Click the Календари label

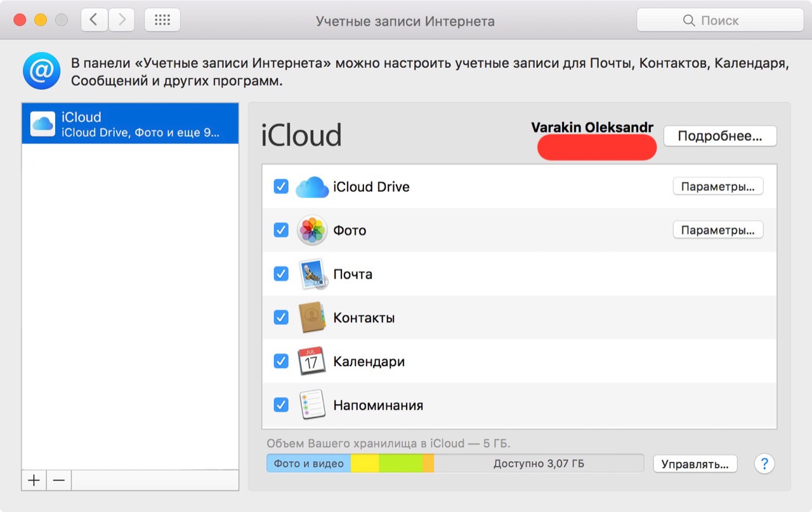pos(369,362)
